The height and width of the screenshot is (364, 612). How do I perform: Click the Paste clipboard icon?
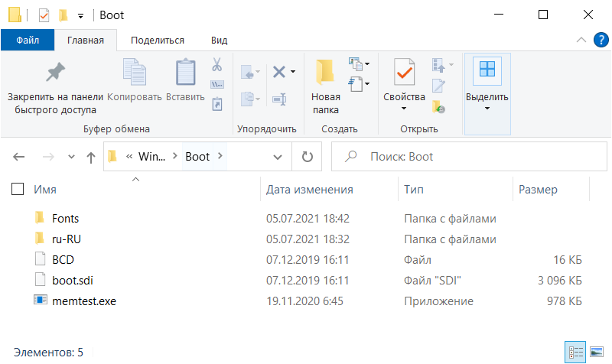point(185,72)
